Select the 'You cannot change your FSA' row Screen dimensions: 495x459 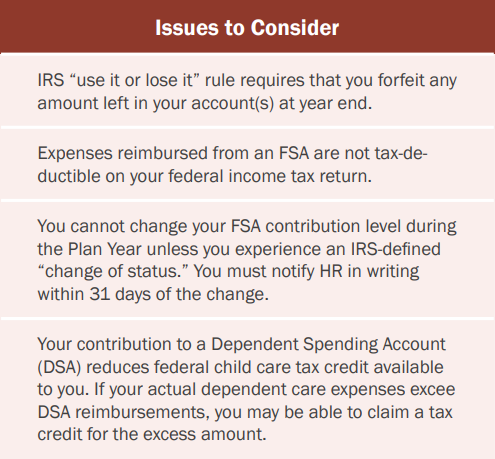click(247, 260)
